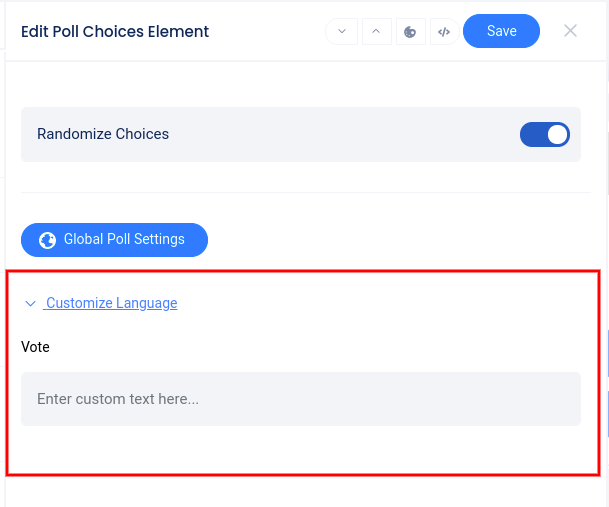Image resolution: width=609 pixels, height=507 pixels.
Task: Click the Enter custom text here placeholder
Action: [x=118, y=399]
